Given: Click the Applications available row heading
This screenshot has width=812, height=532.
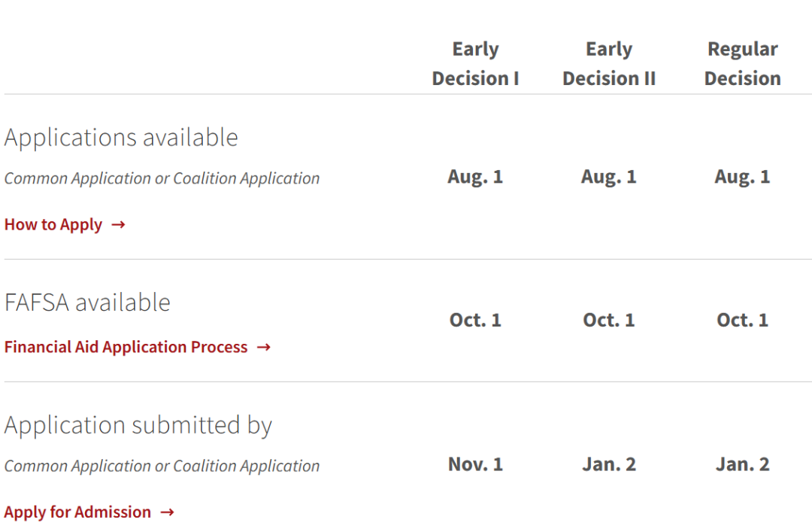Looking at the screenshot, I should (x=121, y=138).
